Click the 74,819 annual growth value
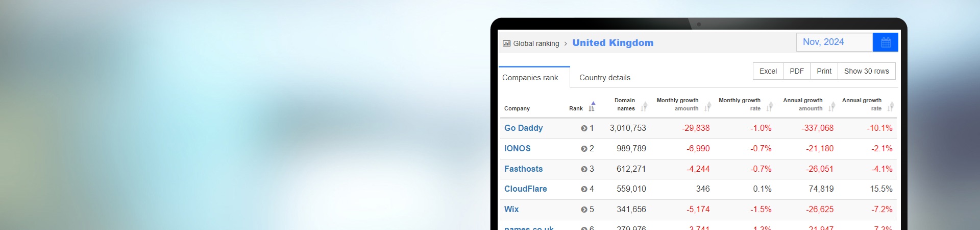Image resolution: width=980 pixels, height=230 pixels. coord(821,189)
